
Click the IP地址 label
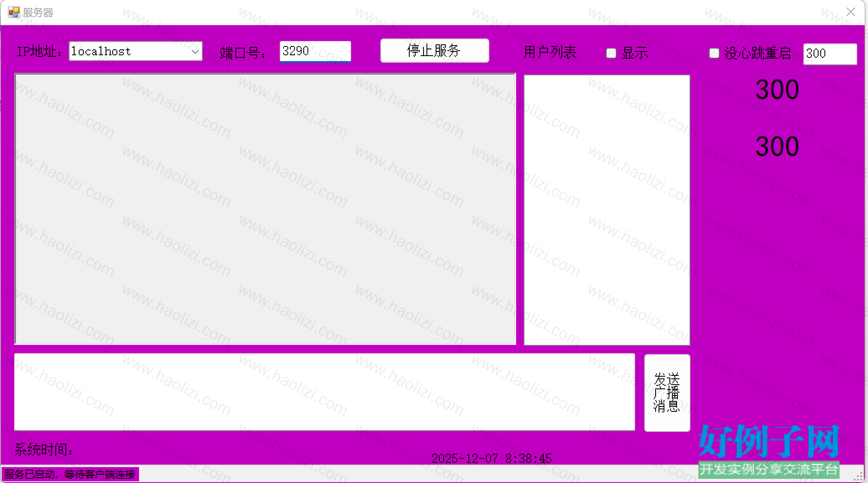[40, 51]
